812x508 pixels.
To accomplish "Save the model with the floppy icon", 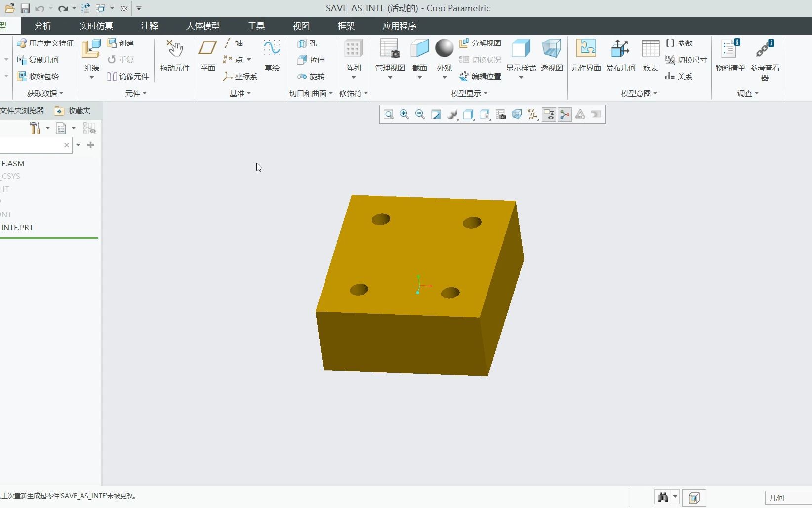I will coord(25,8).
